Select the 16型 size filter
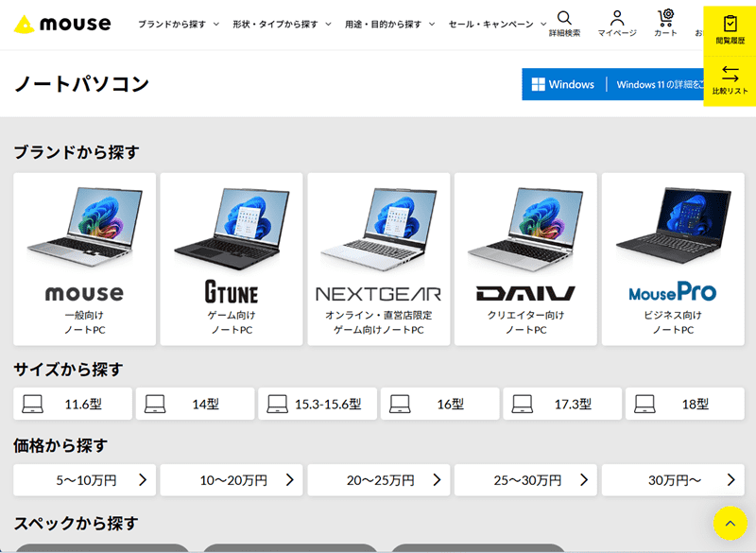Viewport: 756px width, 553px height. pyautogui.click(x=440, y=404)
